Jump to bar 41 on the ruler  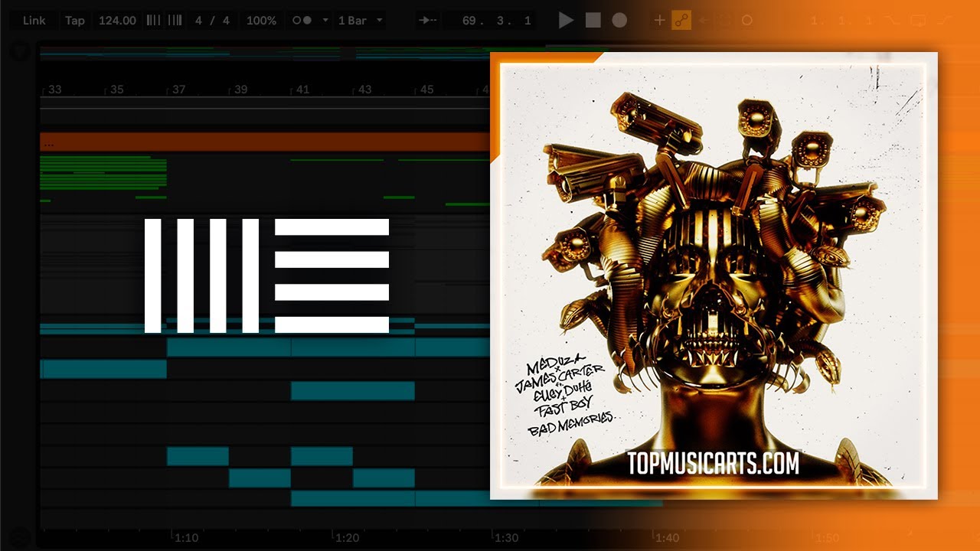click(x=302, y=90)
